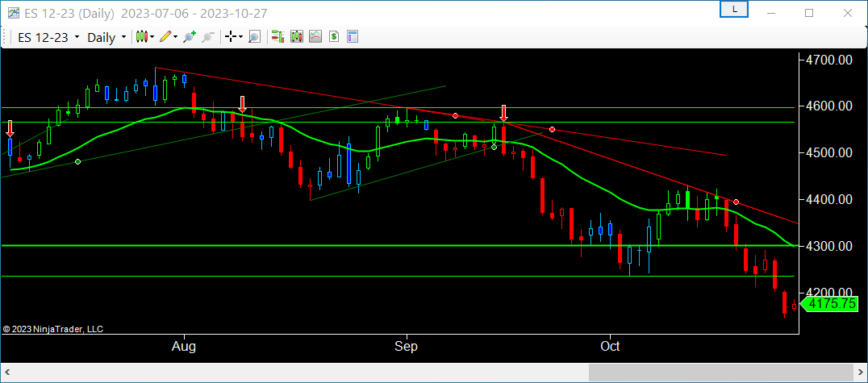Click the Sep label on time axis
This screenshot has height=383, width=868.
(x=407, y=347)
